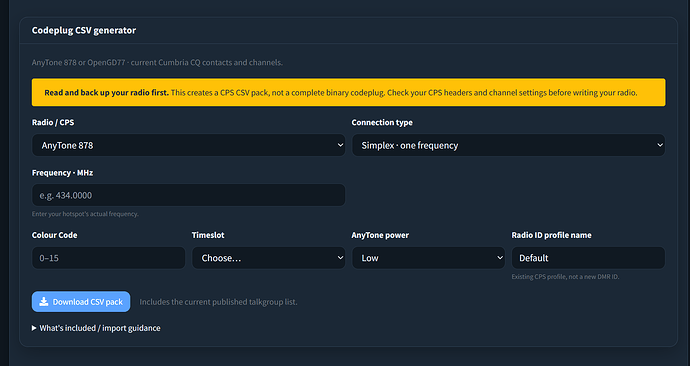Open the Timeslot dropdown

(268, 258)
